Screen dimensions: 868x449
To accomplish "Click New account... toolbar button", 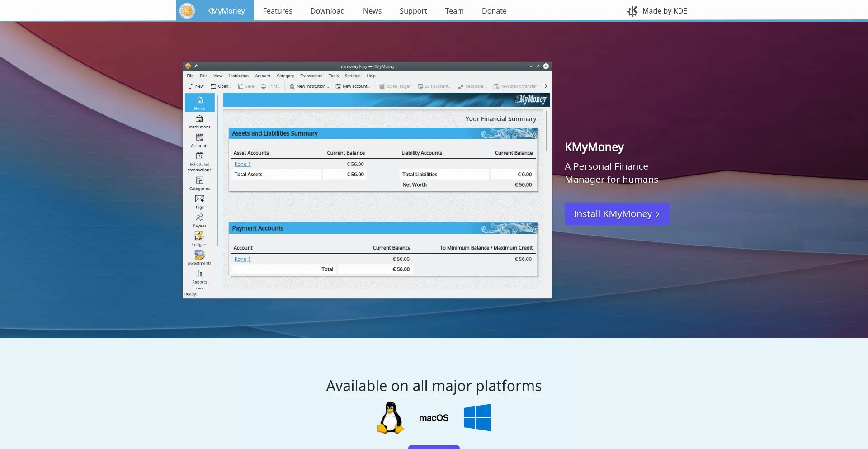I will coord(353,86).
